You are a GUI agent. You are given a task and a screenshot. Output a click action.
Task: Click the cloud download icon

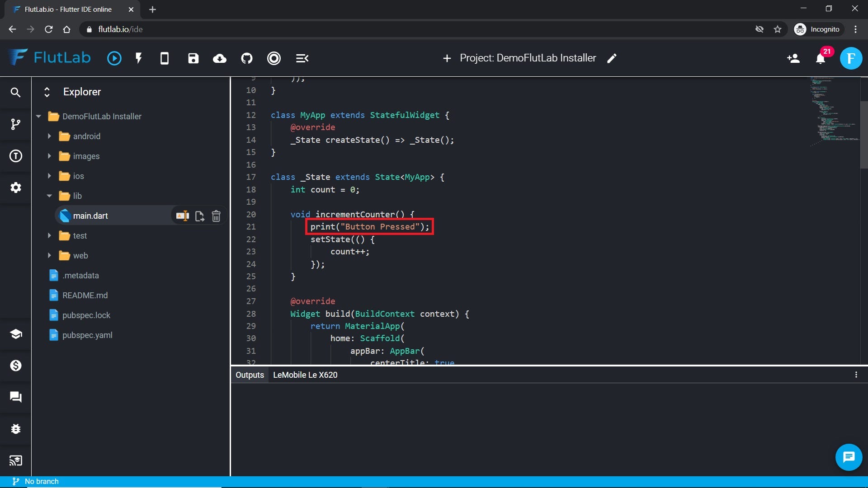coord(220,58)
